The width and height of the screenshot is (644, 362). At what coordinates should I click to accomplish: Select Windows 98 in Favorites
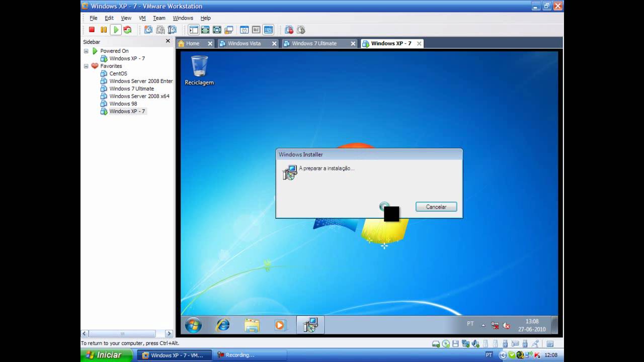[123, 104]
